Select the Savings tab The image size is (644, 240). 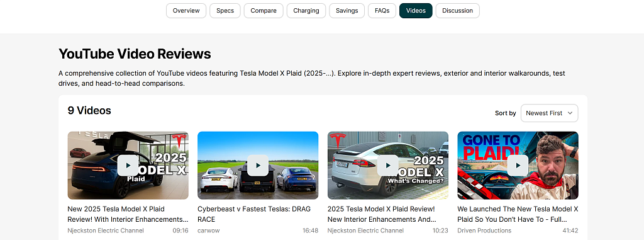point(347,11)
